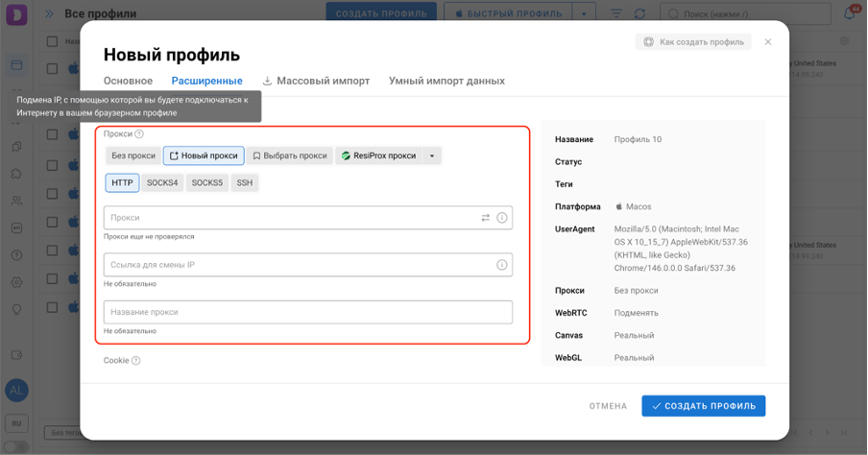This screenshot has width=868, height=455.
Task: Click the swap arrows icon in Прокси field
Action: point(486,218)
